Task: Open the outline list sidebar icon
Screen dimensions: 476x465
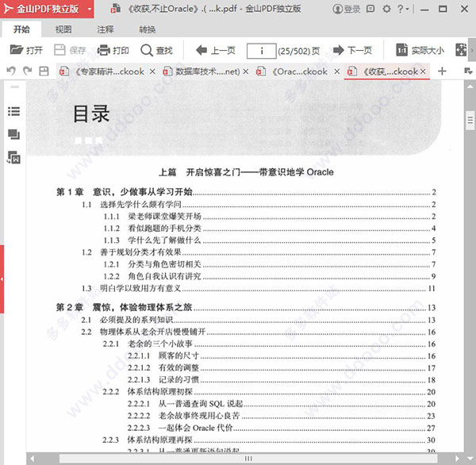Action: coord(14,111)
